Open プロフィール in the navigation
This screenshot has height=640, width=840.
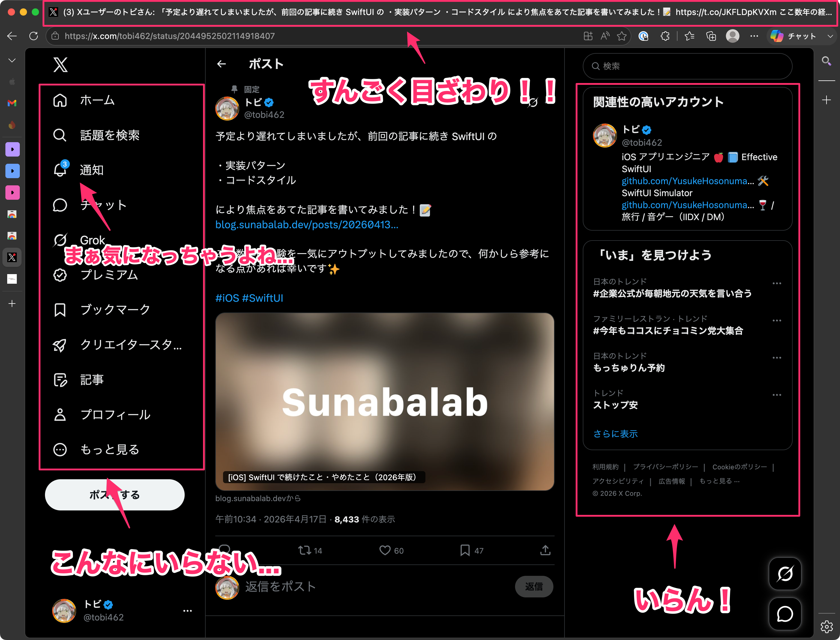(x=102, y=415)
